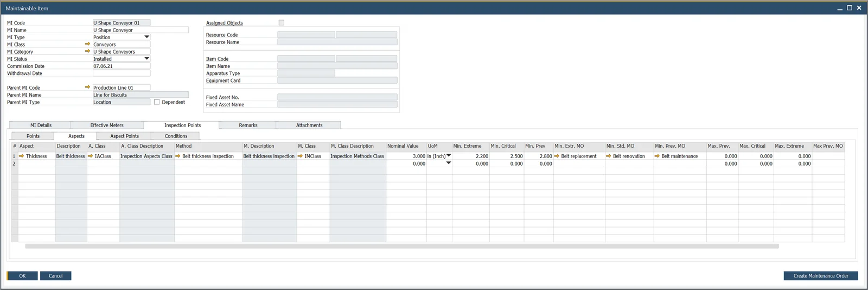Click the Description cell Belt thickness

(x=71, y=156)
